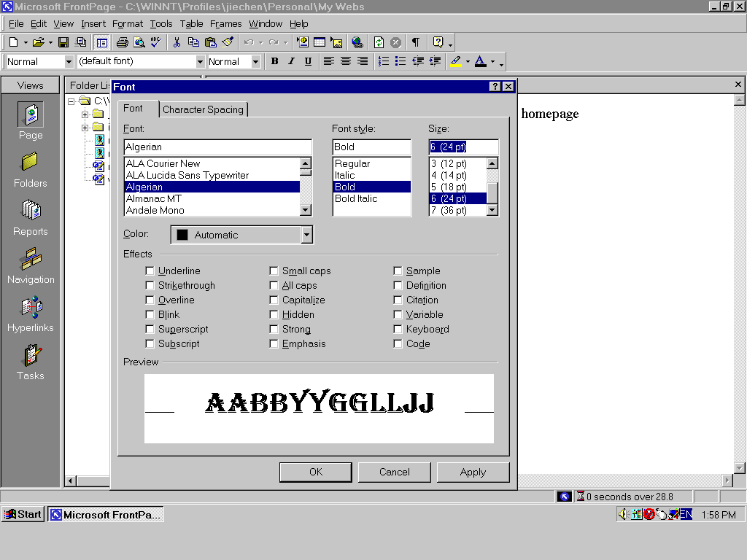Click the Print icon in the toolbar

pos(122,42)
